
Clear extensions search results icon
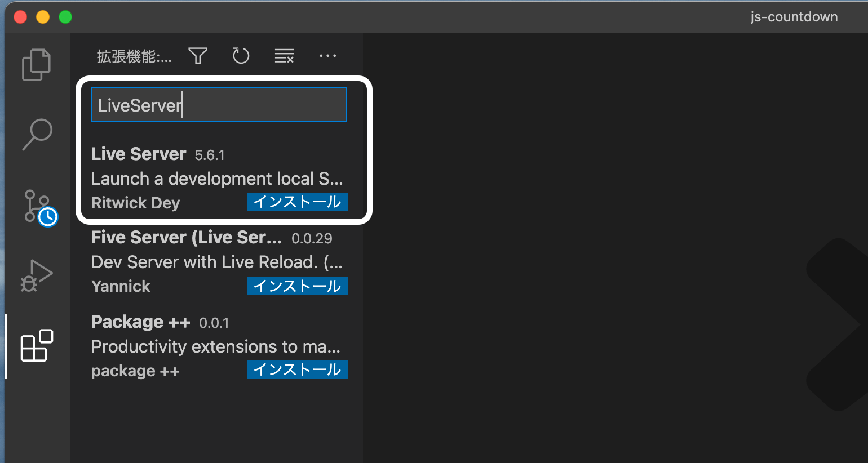click(284, 56)
